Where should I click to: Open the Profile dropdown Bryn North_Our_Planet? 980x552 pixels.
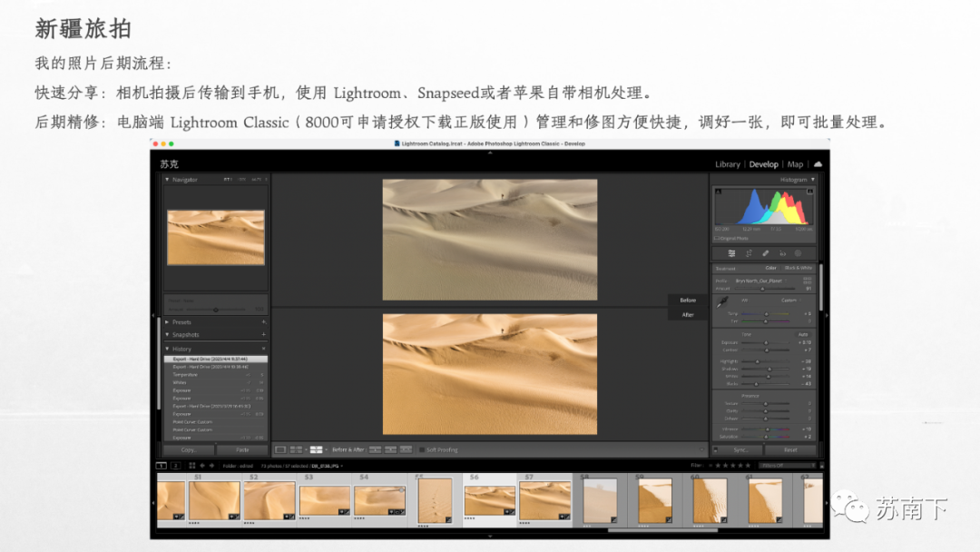pyautogui.click(x=760, y=281)
